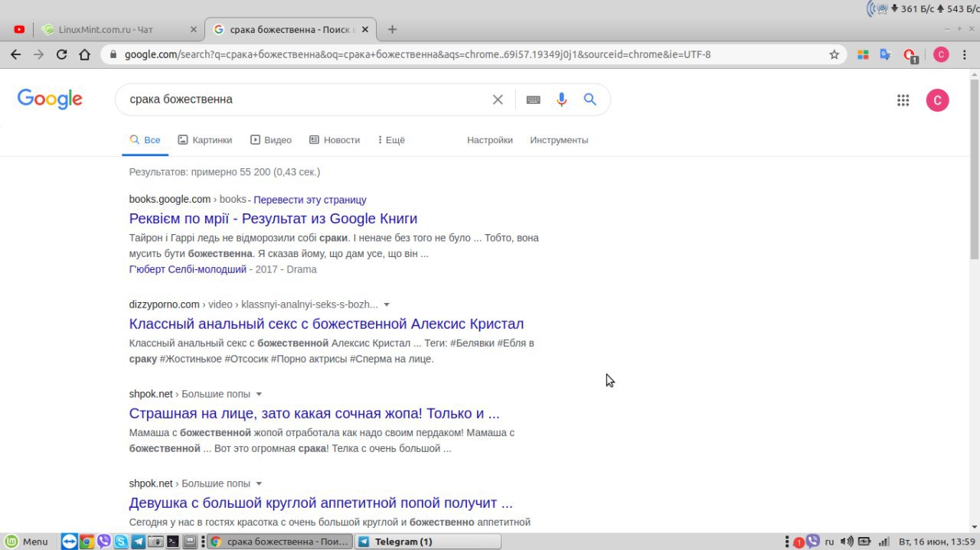Open the Linux Mint Menu button
980x550 pixels.
28,542
